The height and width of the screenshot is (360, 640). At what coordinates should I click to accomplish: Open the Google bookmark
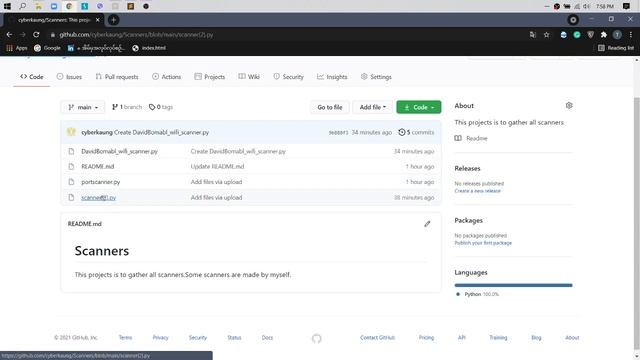coord(47,48)
